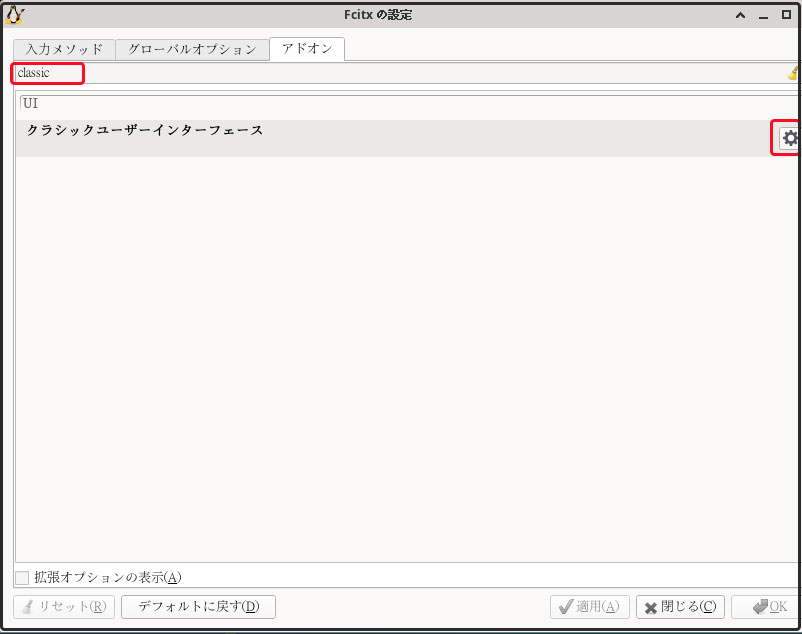Click the UI category header
Viewport: 802px width, 634px height.
pos(31,103)
